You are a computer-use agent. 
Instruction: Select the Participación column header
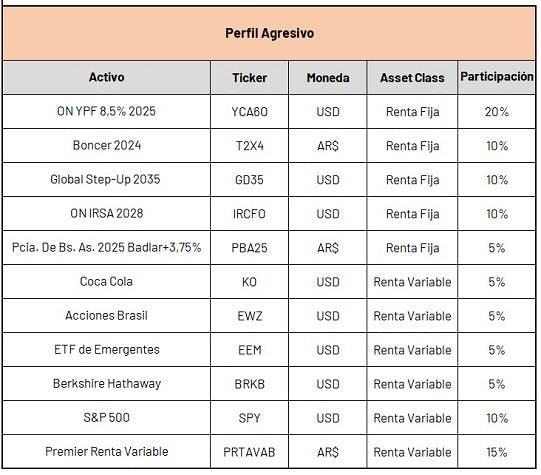tap(496, 77)
